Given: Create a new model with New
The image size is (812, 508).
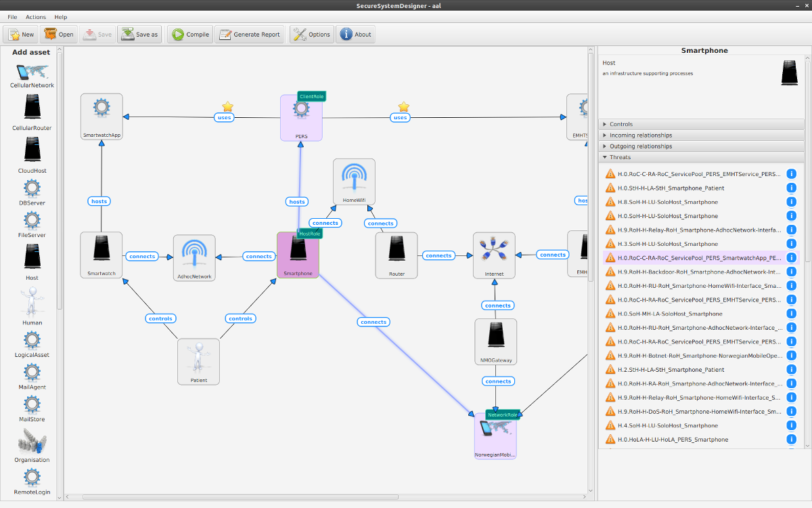Looking at the screenshot, I should (21, 35).
